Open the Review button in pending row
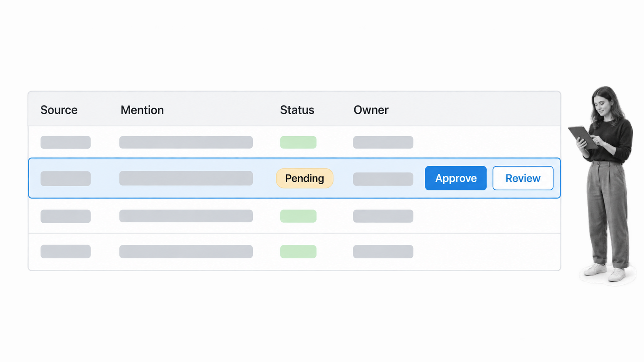644x362 pixels. click(x=523, y=178)
